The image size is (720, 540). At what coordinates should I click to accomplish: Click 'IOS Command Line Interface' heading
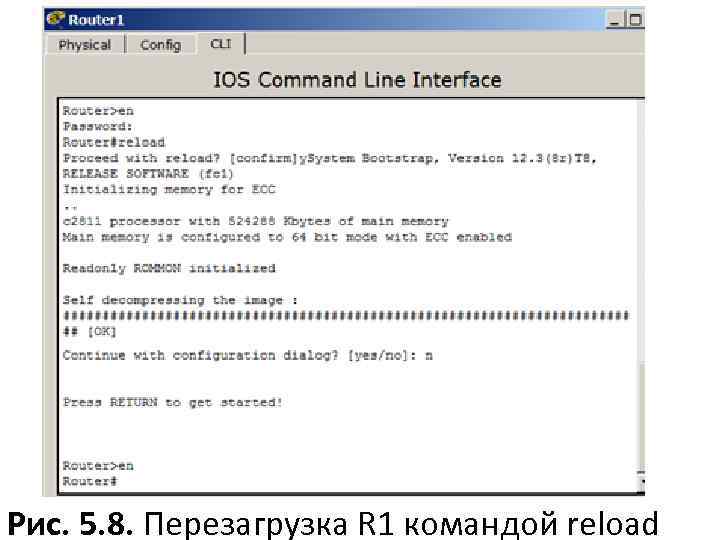357,80
